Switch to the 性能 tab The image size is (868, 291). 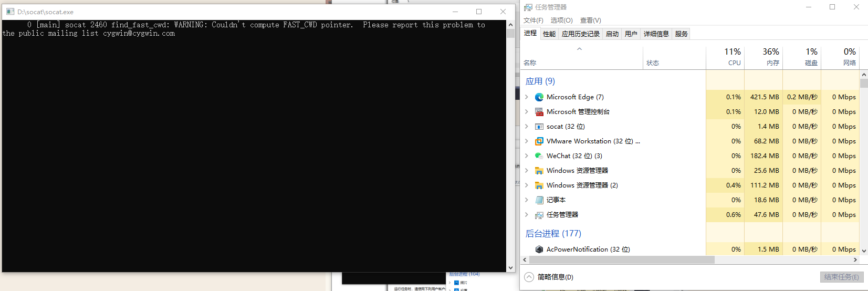tap(549, 34)
